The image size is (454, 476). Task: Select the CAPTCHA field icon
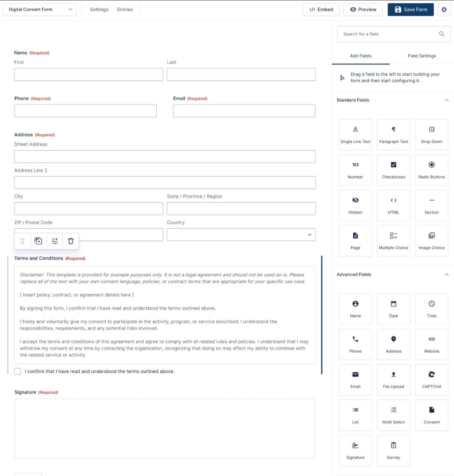[x=431, y=380]
